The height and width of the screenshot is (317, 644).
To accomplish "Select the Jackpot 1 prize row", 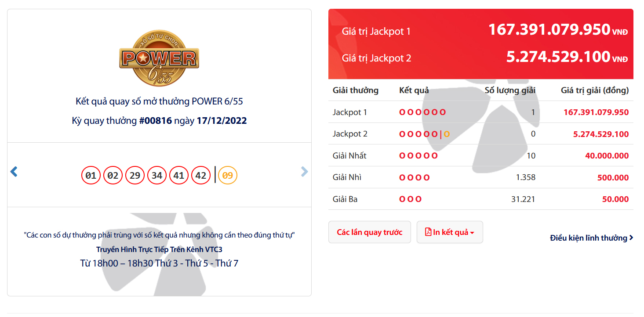I will click(x=481, y=112).
